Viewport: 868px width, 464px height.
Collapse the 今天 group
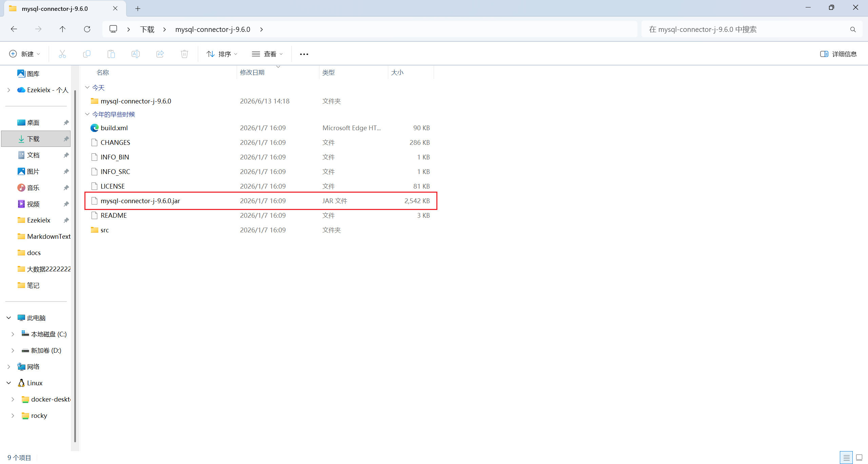point(87,88)
